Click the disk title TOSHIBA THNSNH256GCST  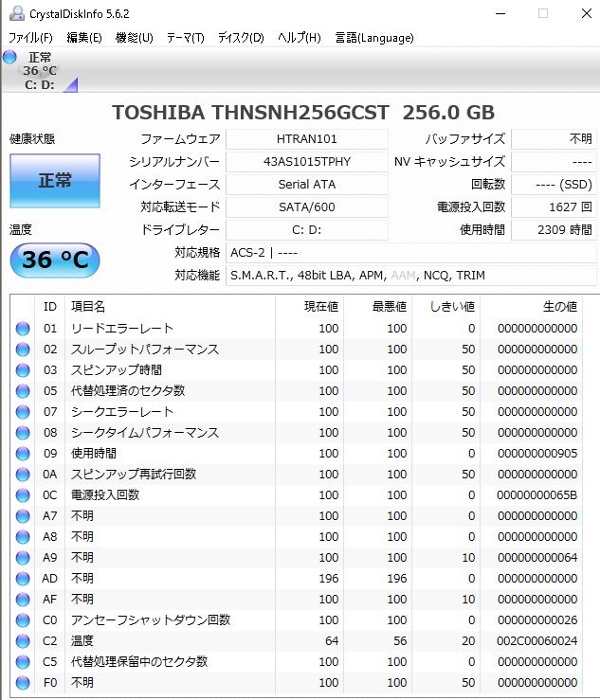250,113
